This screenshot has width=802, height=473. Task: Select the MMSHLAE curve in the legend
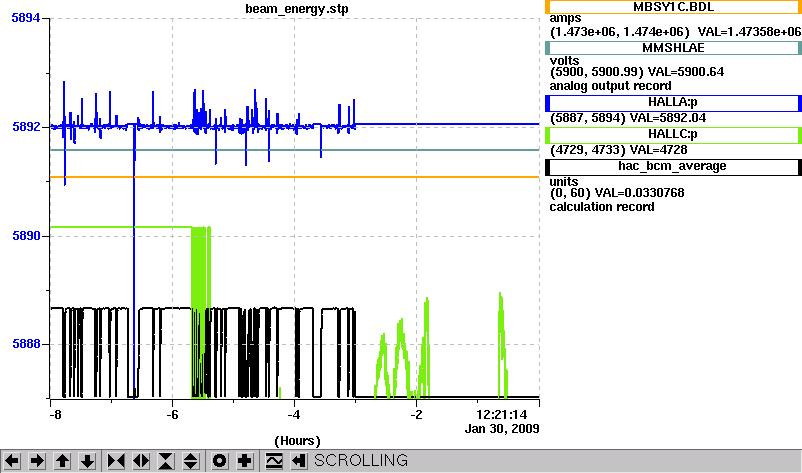tap(673, 48)
